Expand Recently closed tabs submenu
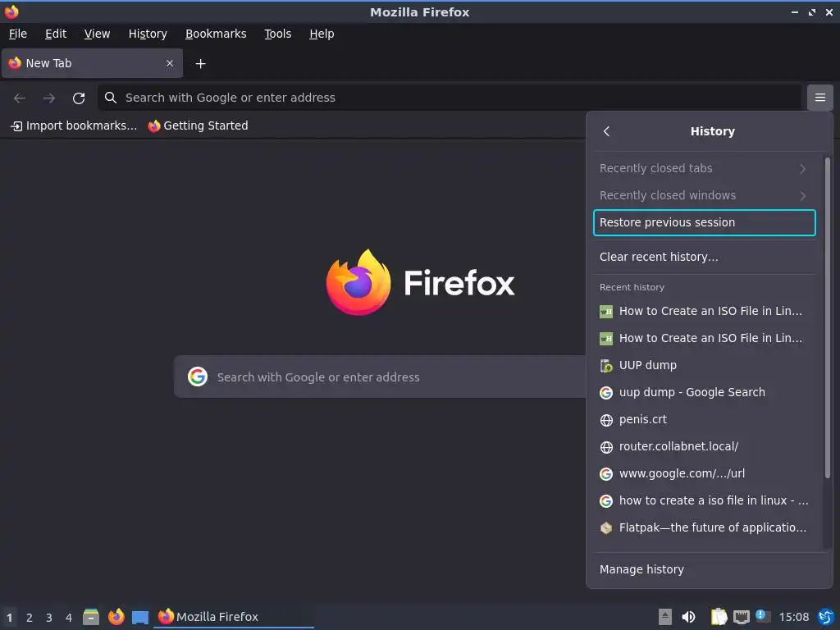 [705, 168]
